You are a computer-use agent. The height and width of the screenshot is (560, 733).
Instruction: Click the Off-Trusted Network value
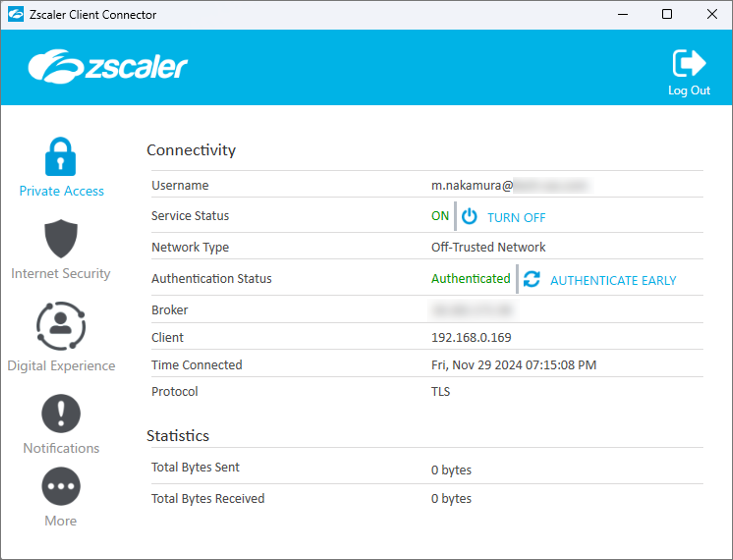click(488, 247)
